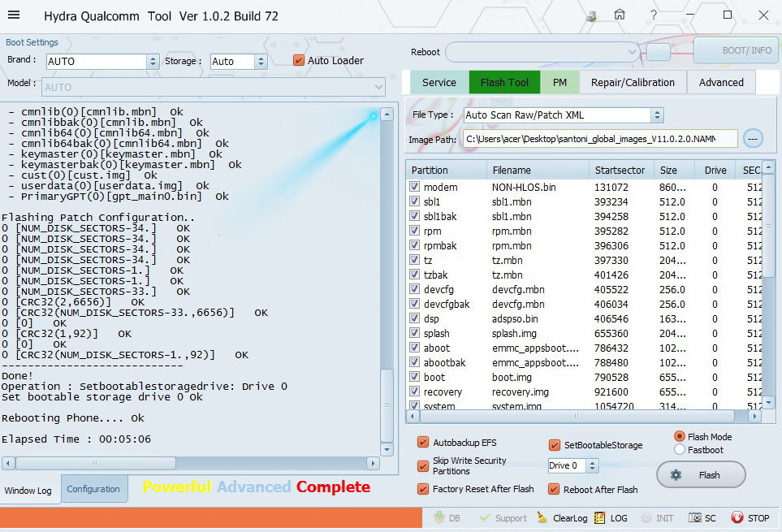Click the log vertical scrollbar thumb
Viewport: 782px width, 532px height.
coord(387,405)
